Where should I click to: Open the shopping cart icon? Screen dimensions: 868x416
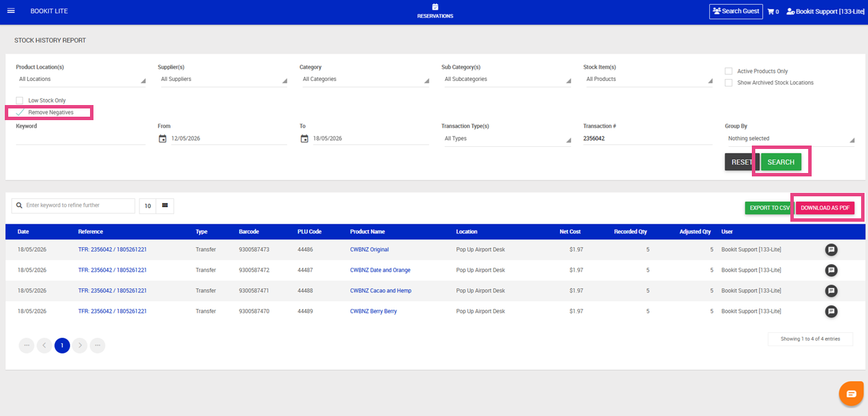coord(772,12)
